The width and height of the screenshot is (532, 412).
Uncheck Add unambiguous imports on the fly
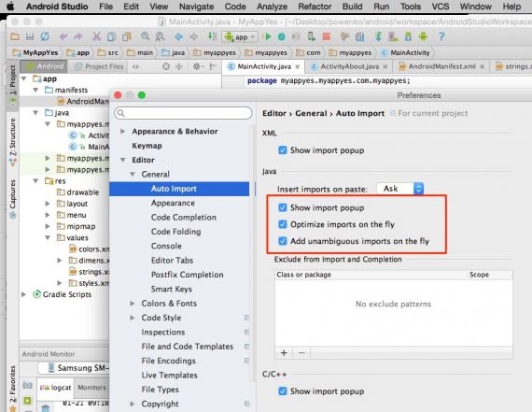tap(282, 241)
